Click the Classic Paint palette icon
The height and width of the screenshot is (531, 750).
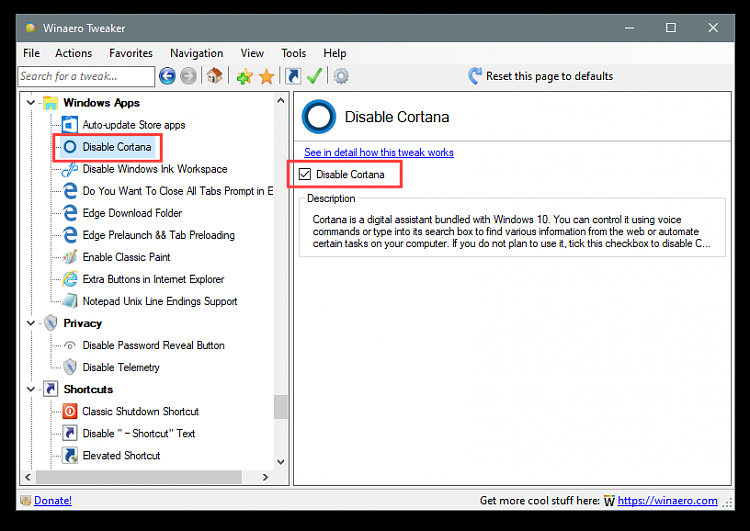click(x=70, y=257)
